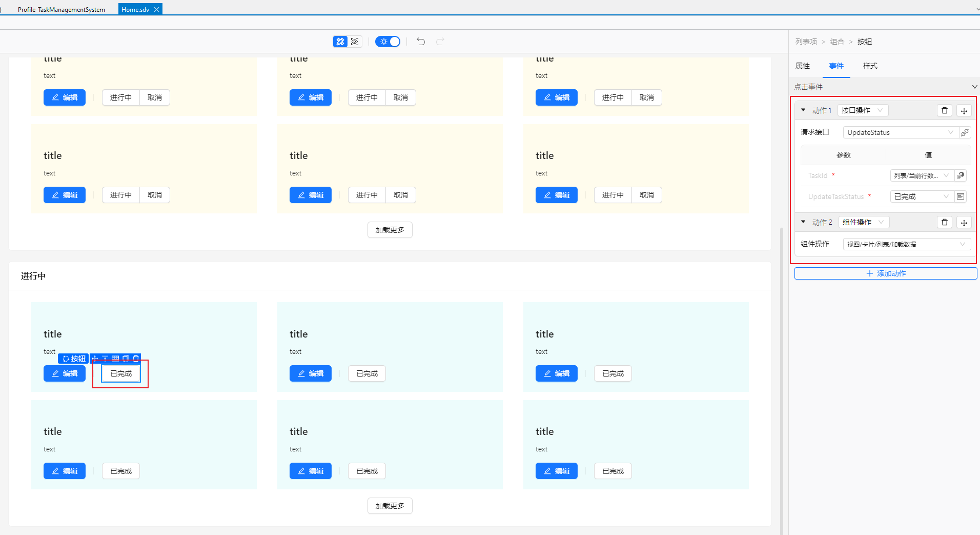Click move icon in selected button toolbar
The width and height of the screenshot is (980, 535).
[x=95, y=359]
